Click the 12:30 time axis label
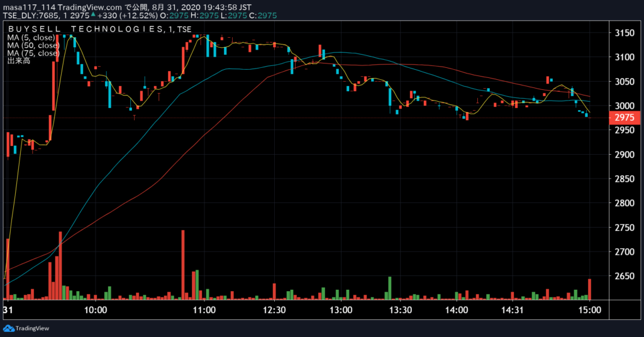This screenshot has height=337, width=644. pyautogui.click(x=274, y=310)
